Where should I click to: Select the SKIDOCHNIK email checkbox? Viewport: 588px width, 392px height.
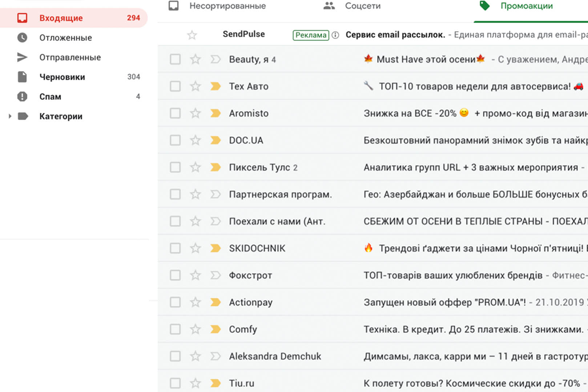[x=175, y=248]
